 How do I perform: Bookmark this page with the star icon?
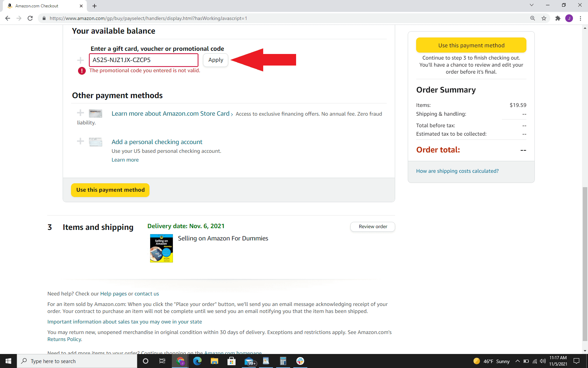coord(544,18)
